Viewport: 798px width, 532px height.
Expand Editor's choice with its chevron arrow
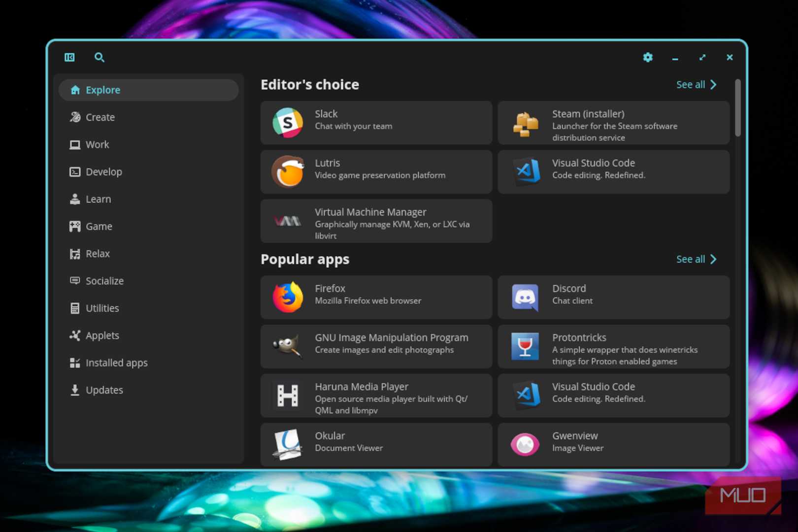713,85
